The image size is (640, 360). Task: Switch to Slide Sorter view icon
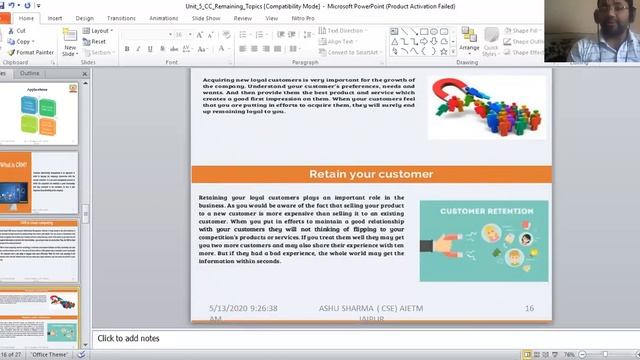[x=537, y=355]
